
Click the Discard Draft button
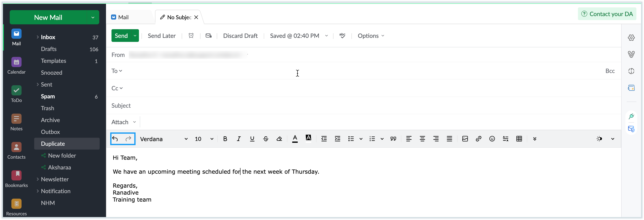click(240, 36)
